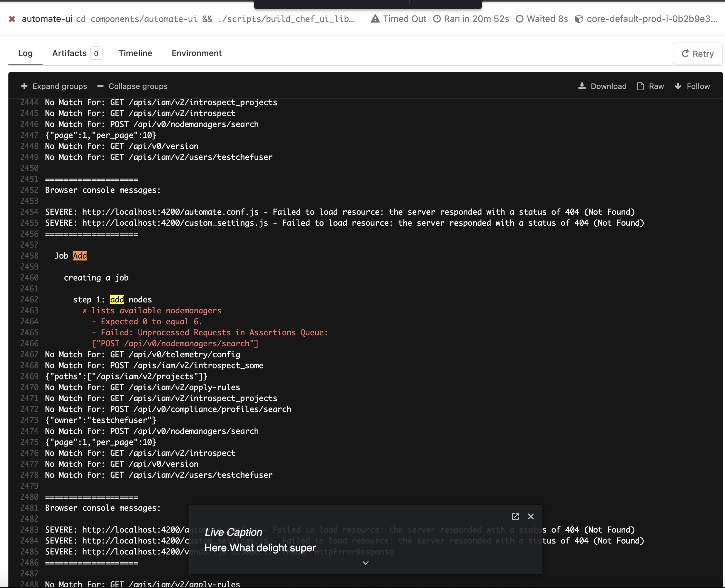The height and width of the screenshot is (588, 725).
Task: Click the minus icon for Collapse groups
Action: point(100,86)
